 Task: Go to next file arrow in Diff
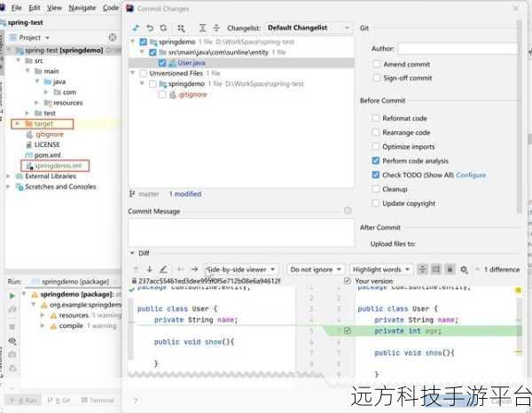point(194,269)
